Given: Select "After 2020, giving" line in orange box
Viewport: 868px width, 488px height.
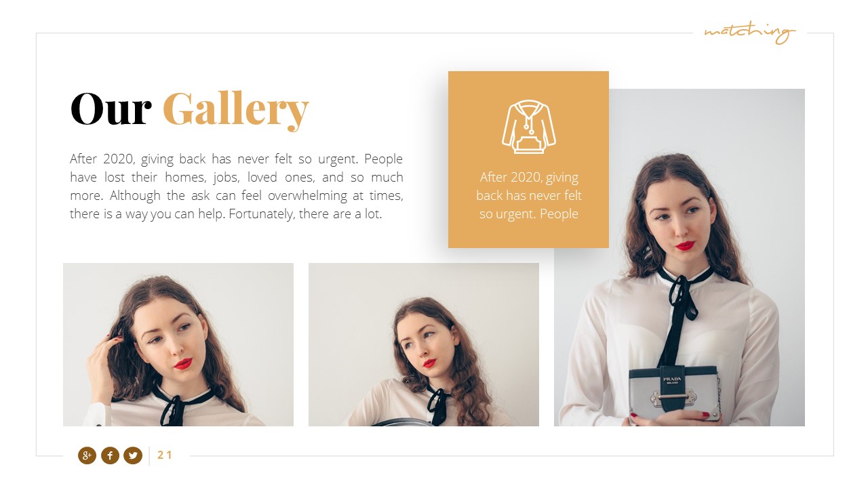Looking at the screenshot, I should click(x=529, y=177).
